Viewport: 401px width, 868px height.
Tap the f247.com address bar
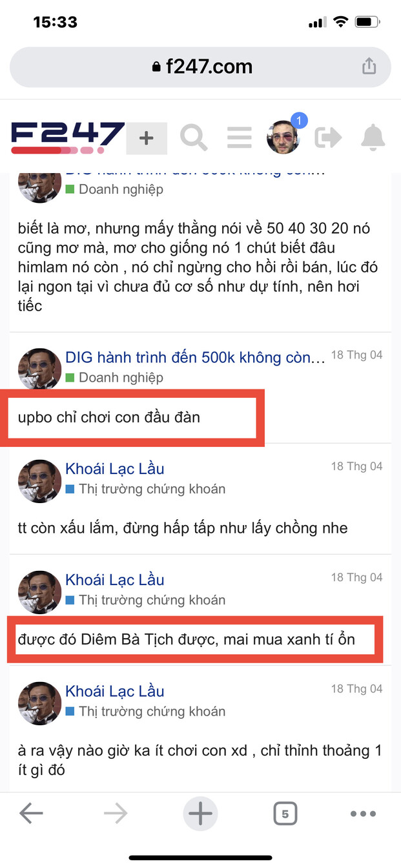(200, 67)
